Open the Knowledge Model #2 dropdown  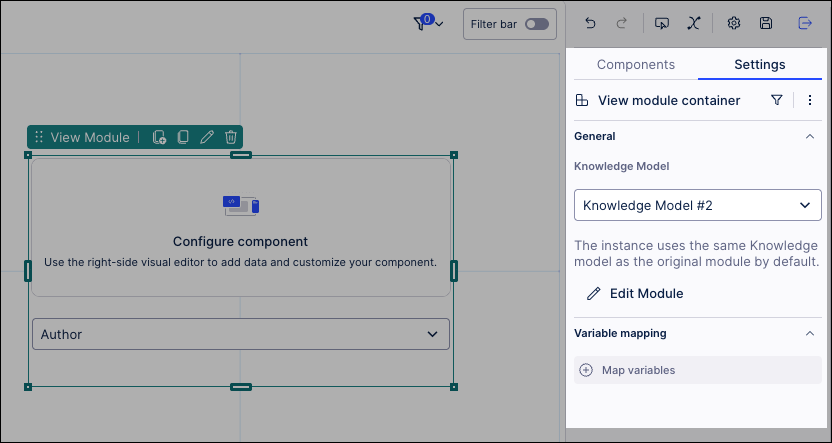point(698,205)
